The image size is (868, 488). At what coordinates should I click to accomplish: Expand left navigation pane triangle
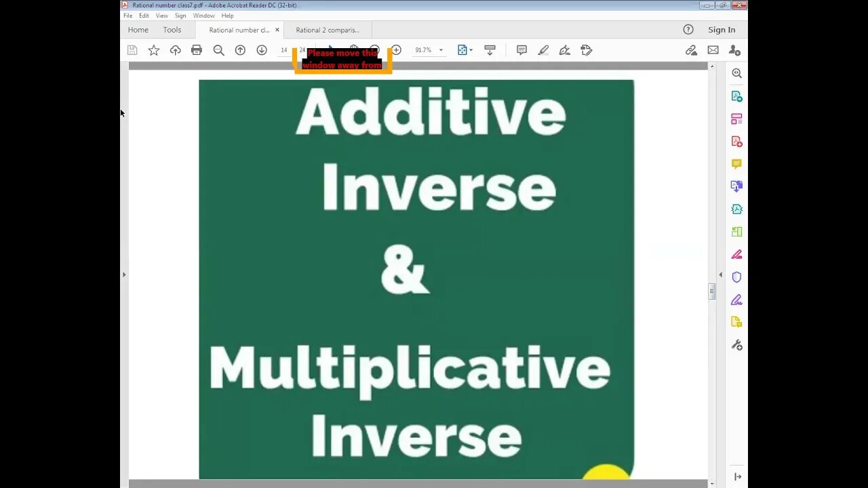point(123,274)
